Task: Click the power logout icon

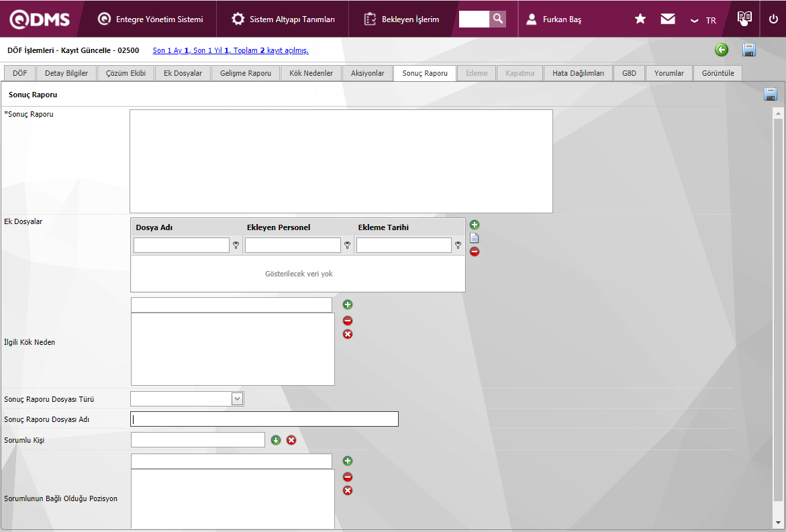Action: [x=773, y=19]
